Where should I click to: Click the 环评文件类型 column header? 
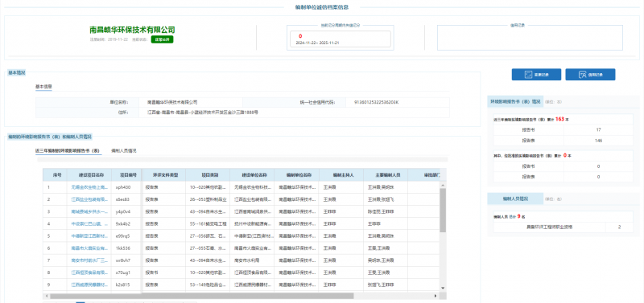(x=163, y=174)
